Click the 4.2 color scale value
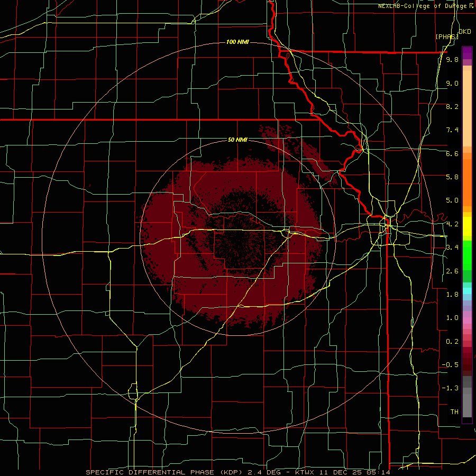476x476 pixels. [452, 224]
